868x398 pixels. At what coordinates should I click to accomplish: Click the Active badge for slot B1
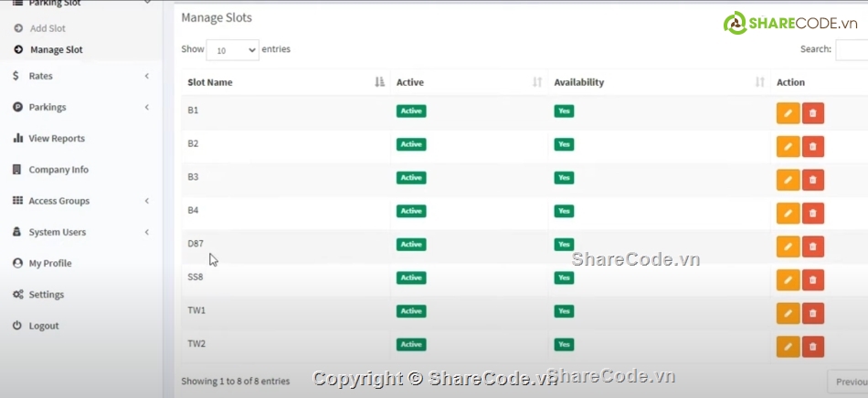point(411,111)
